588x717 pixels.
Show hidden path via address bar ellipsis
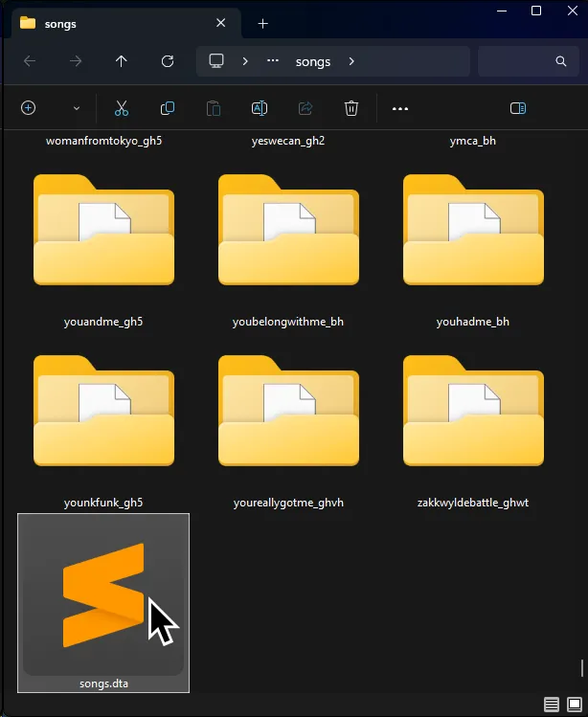273,60
